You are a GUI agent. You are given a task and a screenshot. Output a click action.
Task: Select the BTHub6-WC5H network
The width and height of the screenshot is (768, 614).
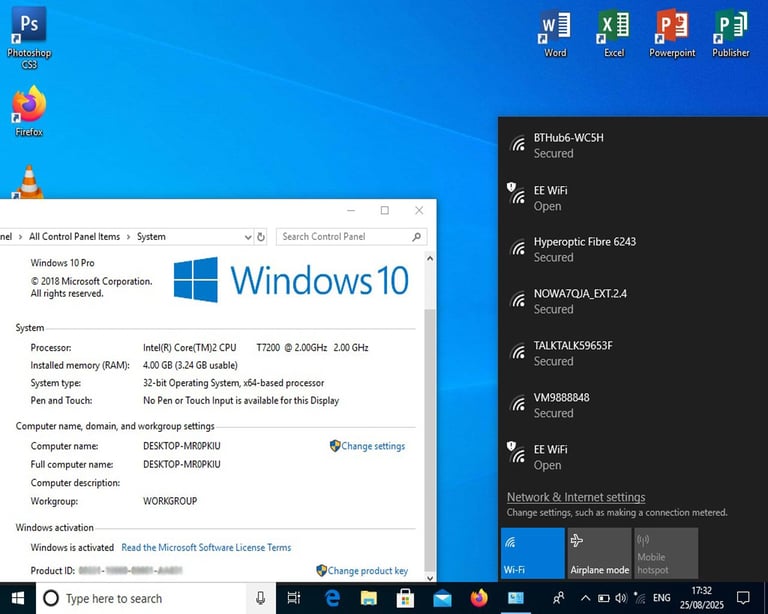click(633, 145)
